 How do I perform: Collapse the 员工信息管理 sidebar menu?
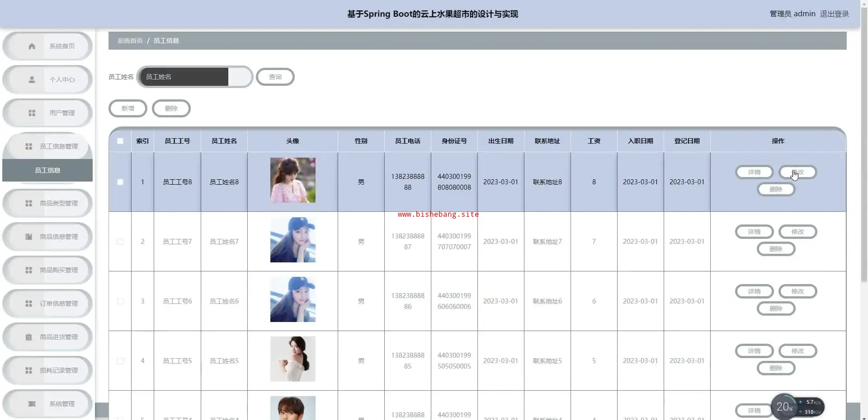click(x=47, y=146)
